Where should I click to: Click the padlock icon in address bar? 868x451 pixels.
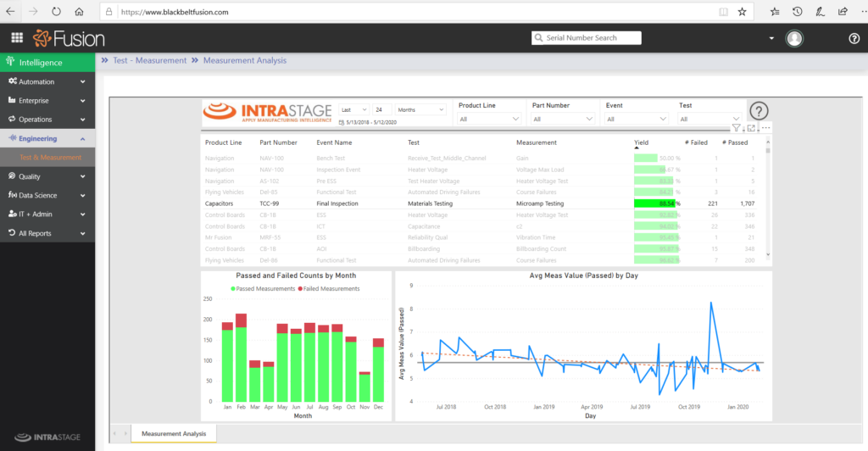tap(109, 12)
